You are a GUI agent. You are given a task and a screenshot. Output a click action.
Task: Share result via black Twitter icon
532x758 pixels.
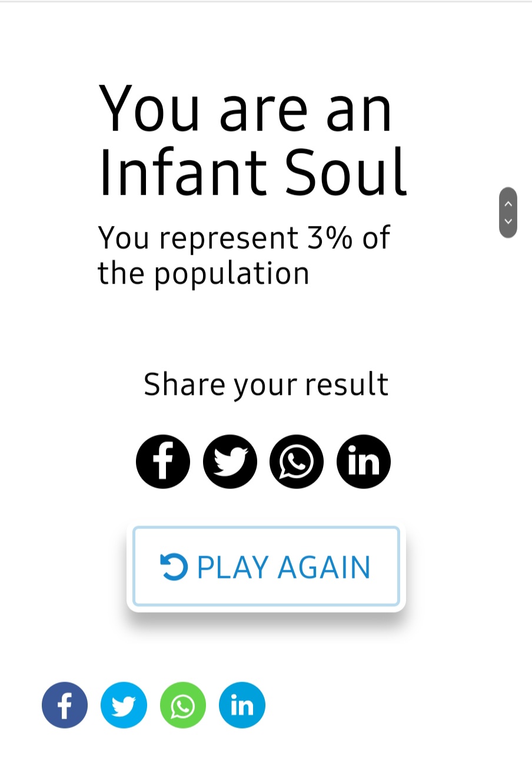pos(230,461)
